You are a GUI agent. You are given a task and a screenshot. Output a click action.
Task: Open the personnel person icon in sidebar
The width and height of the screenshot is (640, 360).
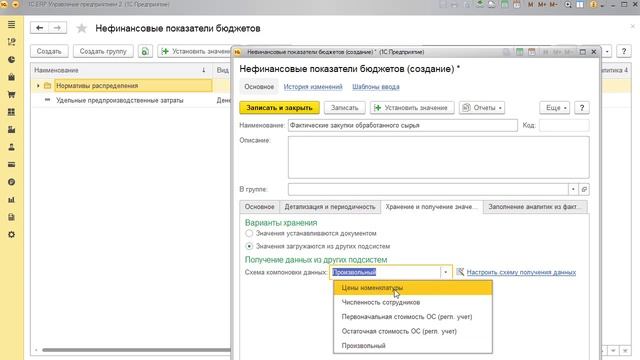11,147
